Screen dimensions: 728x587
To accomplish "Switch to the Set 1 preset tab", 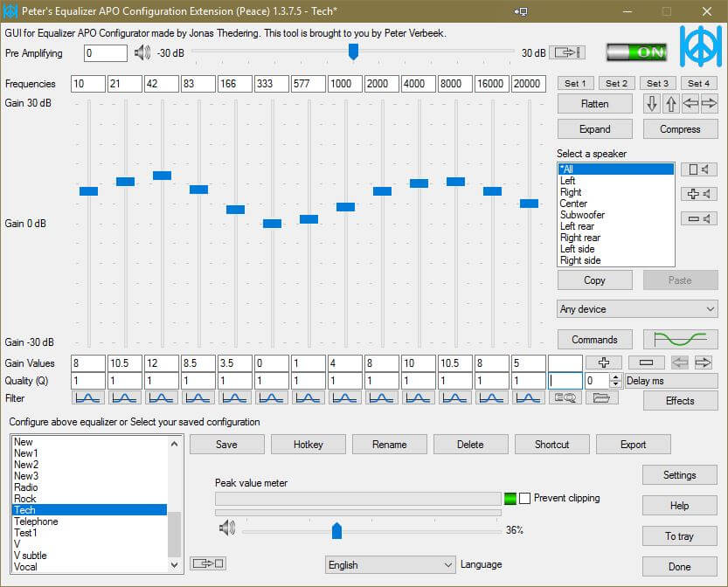I will point(574,83).
